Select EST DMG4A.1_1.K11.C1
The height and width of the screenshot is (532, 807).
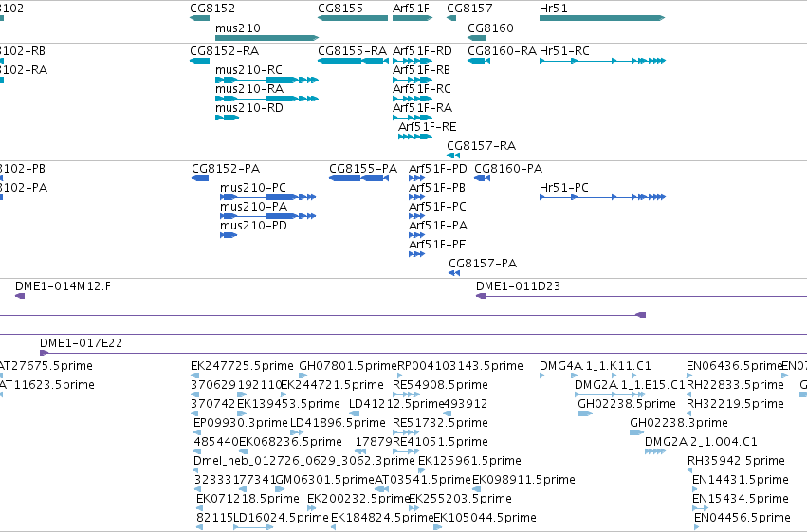coord(588,376)
